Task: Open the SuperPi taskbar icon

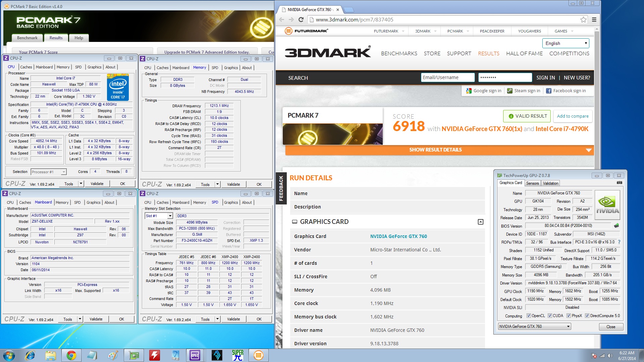Action: click(237, 355)
